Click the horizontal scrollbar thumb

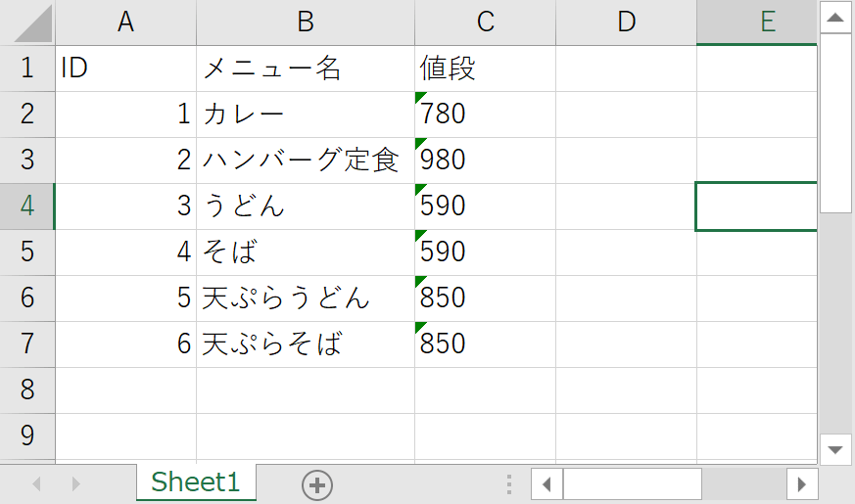pos(632,484)
